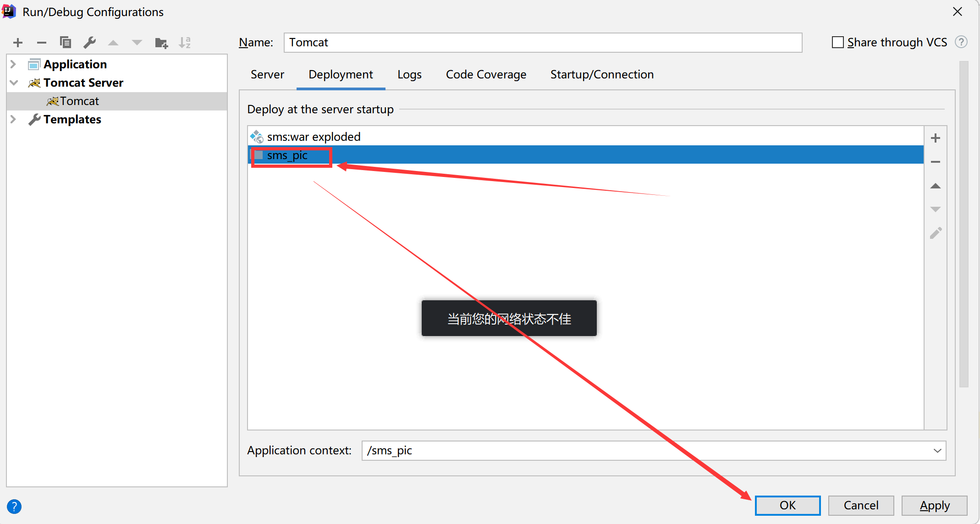
Task: Show Share through VCS help tooltip icon
Action: click(961, 42)
